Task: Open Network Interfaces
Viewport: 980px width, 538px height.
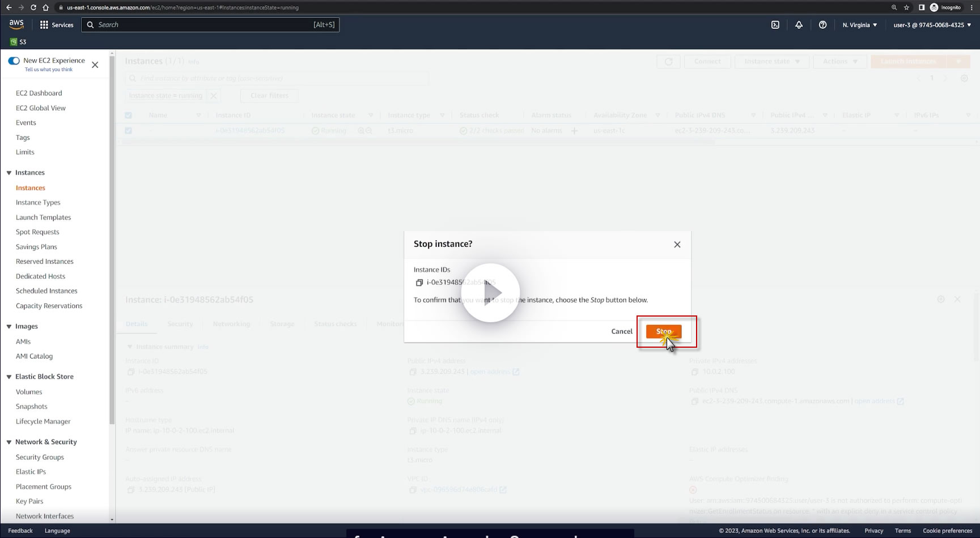Action: pos(45,516)
